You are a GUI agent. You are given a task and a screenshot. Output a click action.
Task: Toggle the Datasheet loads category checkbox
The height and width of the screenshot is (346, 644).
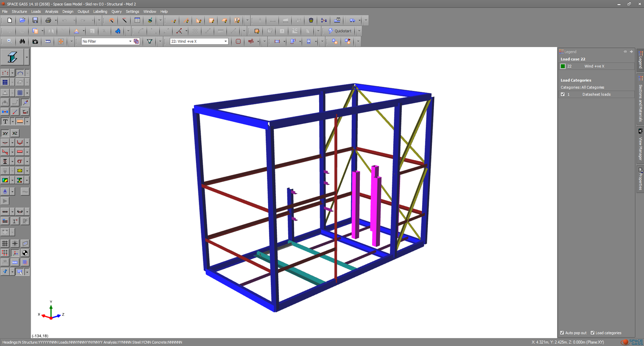coord(563,95)
